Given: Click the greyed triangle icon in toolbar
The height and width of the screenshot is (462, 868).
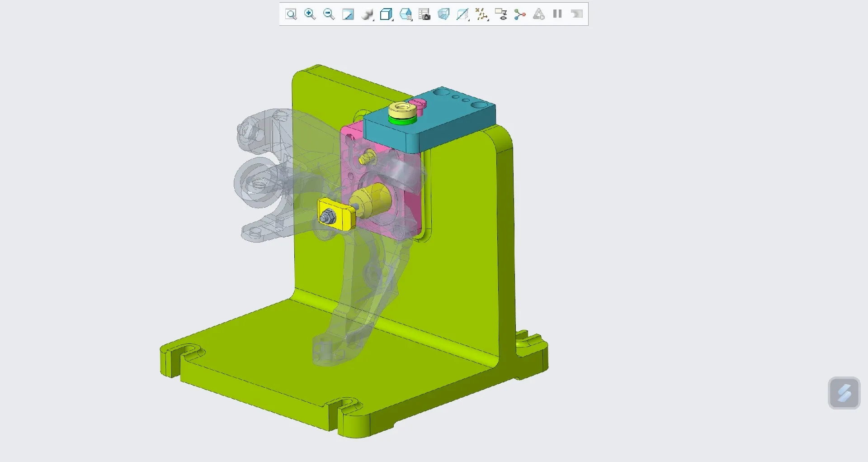Looking at the screenshot, I should tap(539, 14).
